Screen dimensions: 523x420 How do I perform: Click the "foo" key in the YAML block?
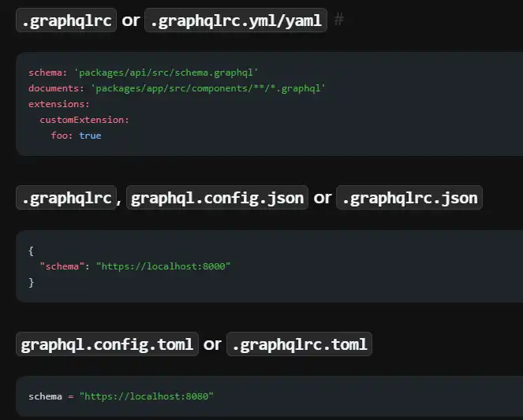pos(62,136)
